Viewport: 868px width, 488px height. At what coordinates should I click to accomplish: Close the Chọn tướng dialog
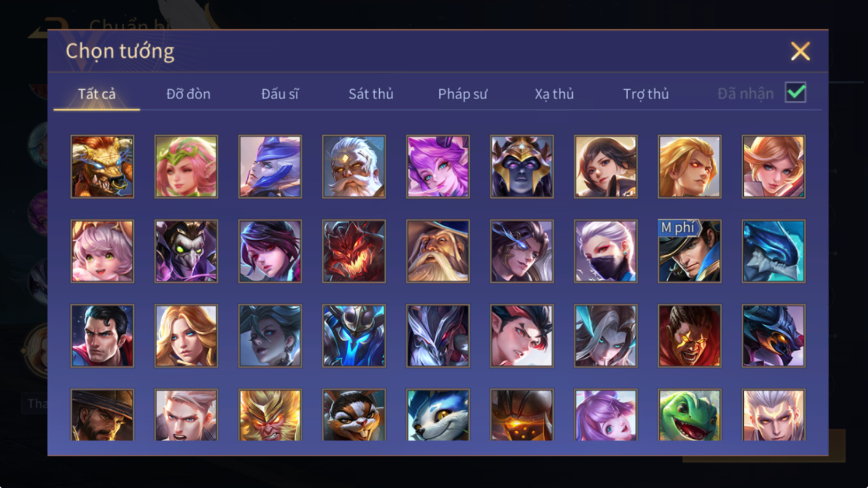tap(800, 51)
